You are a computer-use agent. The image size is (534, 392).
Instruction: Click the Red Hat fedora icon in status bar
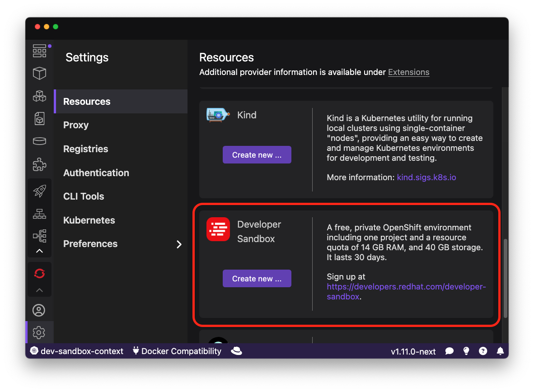(236, 351)
